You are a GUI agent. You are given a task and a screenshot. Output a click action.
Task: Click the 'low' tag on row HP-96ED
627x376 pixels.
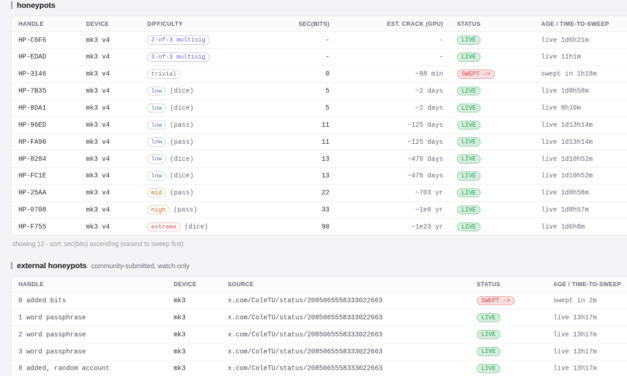coord(156,125)
